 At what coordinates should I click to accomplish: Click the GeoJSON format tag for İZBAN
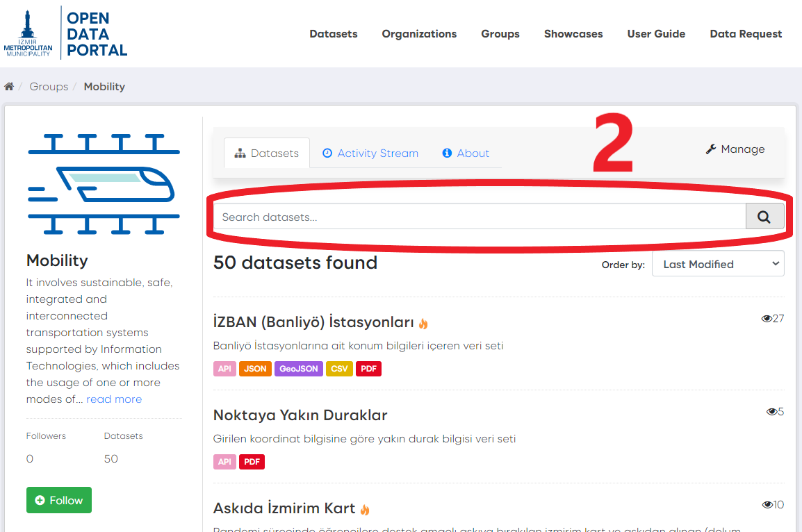(x=299, y=369)
